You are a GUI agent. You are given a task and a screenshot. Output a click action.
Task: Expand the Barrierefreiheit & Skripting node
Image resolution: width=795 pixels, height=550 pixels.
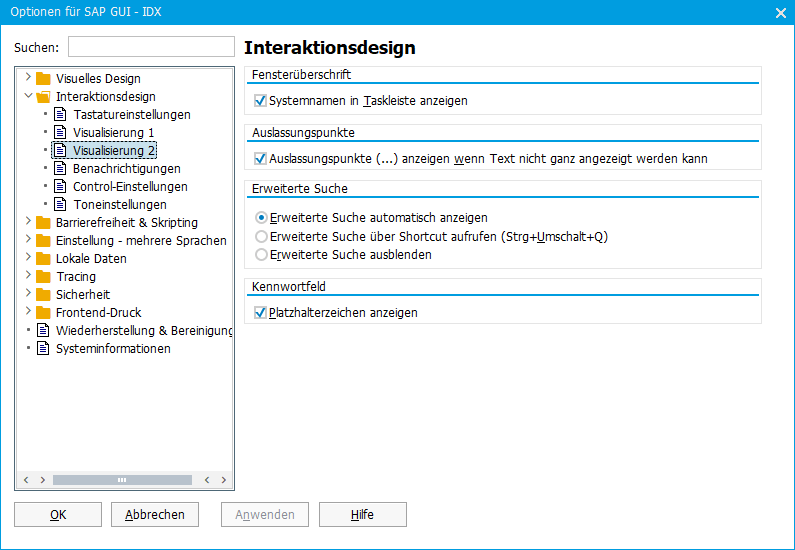tap(28, 221)
